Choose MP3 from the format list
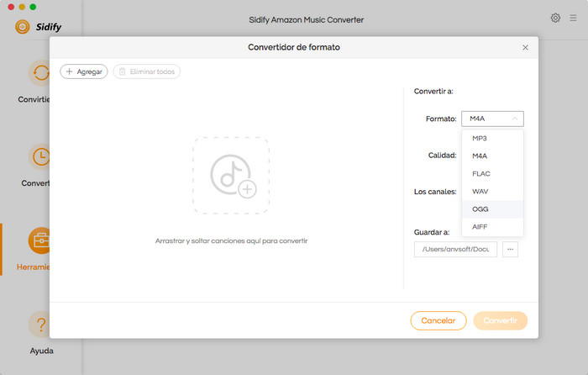This screenshot has height=375, width=588. 492,138
